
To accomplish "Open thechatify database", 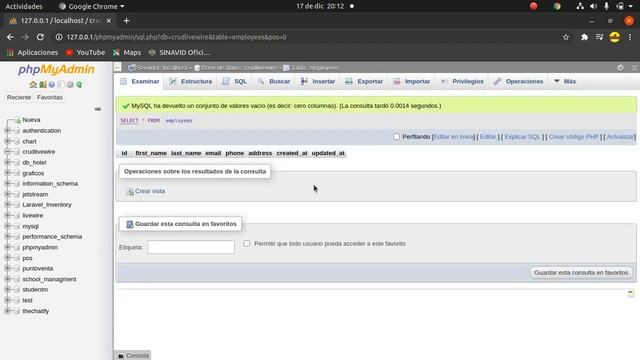I will 36,311.
